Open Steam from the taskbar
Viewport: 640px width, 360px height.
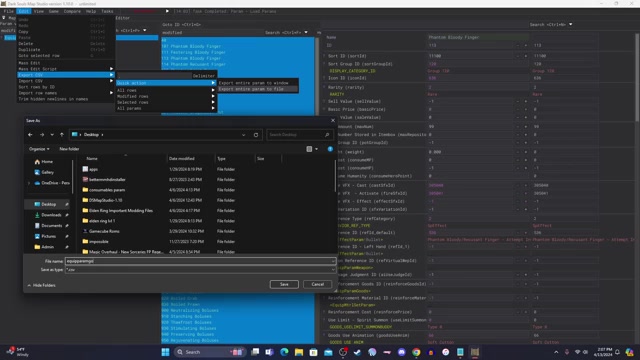pos(358,352)
